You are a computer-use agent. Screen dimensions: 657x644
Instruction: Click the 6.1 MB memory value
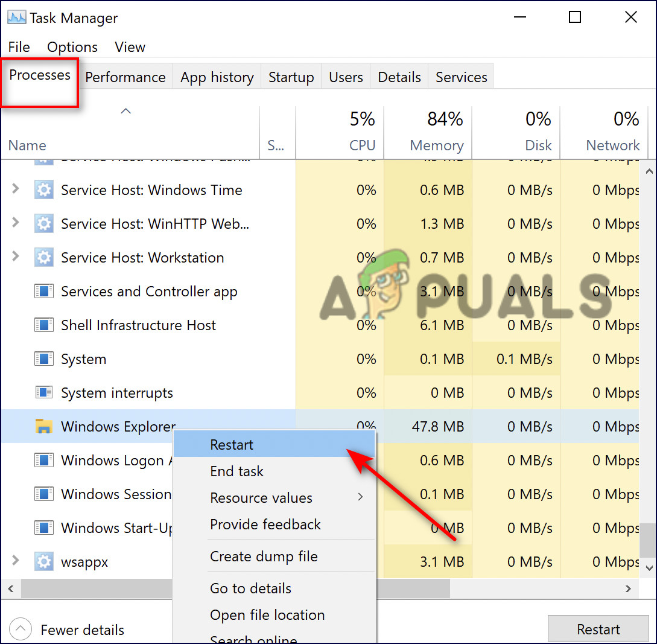442,325
